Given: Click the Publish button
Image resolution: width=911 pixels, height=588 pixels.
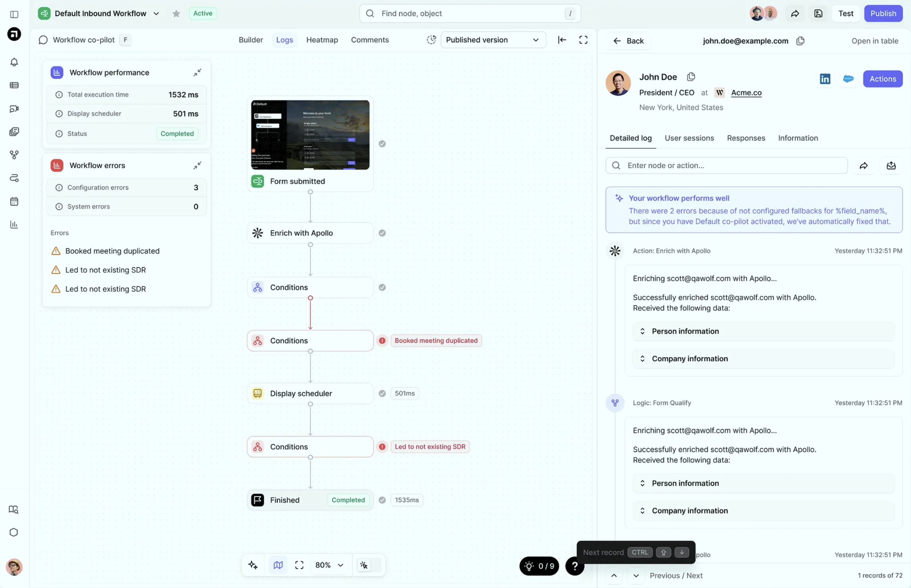Looking at the screenshot, I should [x=883, y=13].
